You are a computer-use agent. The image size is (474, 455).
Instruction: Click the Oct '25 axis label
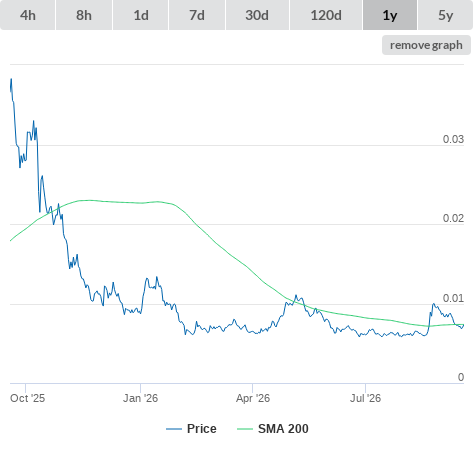click(x=27, y=398)
